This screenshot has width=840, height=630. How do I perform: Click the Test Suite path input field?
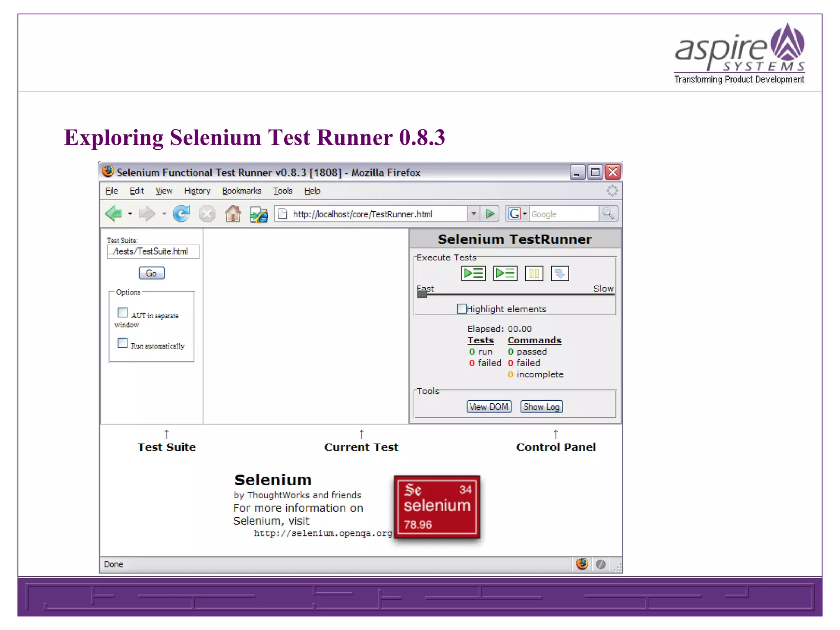[x=153, y=251]
